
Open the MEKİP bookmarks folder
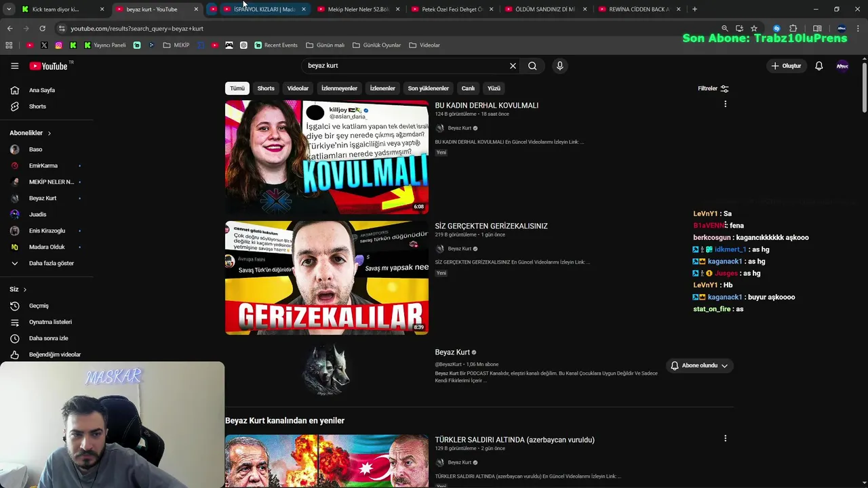(x=176, y=45)
